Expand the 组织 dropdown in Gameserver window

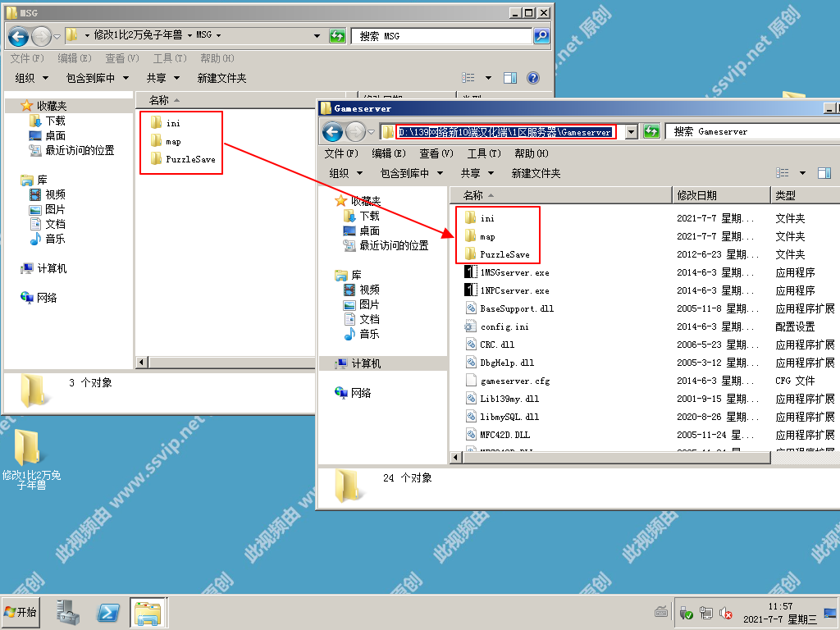(x=345, y=173)
